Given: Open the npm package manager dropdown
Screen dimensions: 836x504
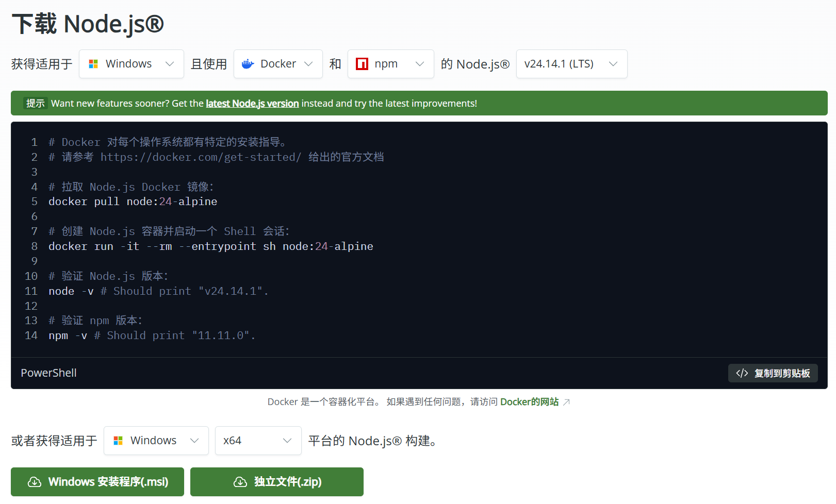Looking at the screenshot, I should [390, 64].
